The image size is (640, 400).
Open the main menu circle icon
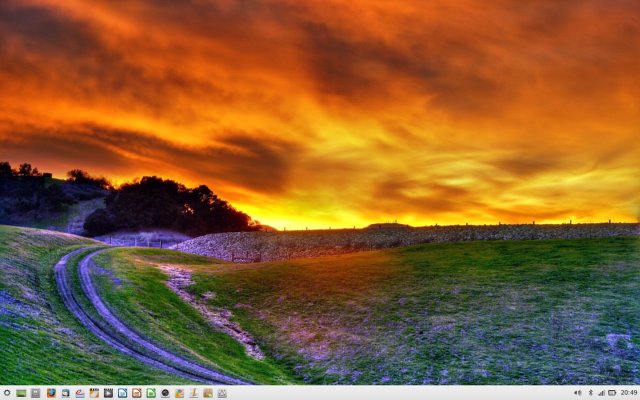(7, 393)
